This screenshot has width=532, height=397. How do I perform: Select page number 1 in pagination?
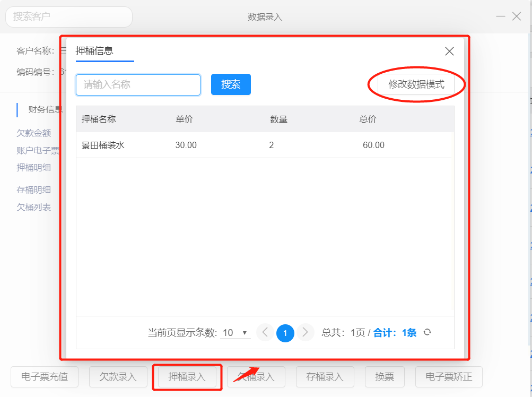click(285, 333)
